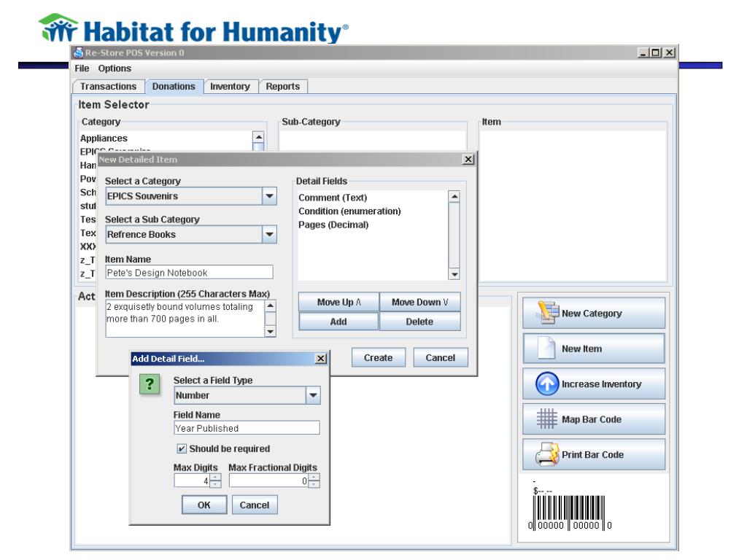
Task: Increase Max Digits with the up stepper
Action: [215, 477]
